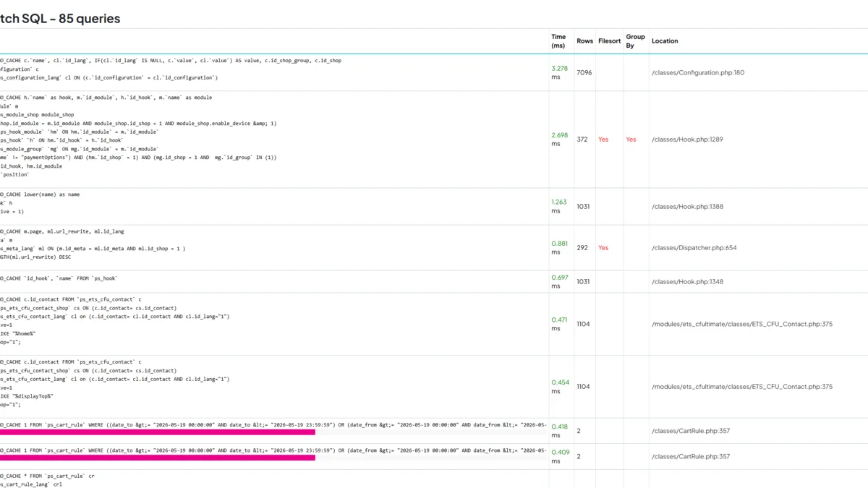Click the "Group By" column header
This screenshot has width=868, height=488.
tap(635, 40)
